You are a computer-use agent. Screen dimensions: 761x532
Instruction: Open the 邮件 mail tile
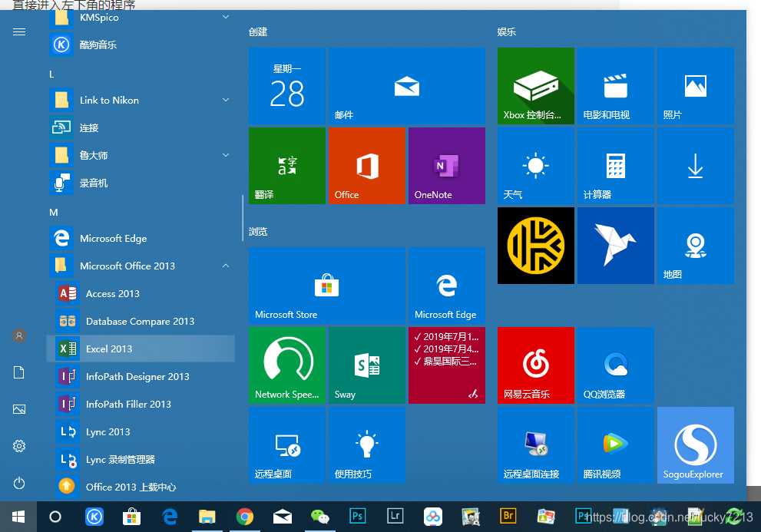click(x=407, y=86)
